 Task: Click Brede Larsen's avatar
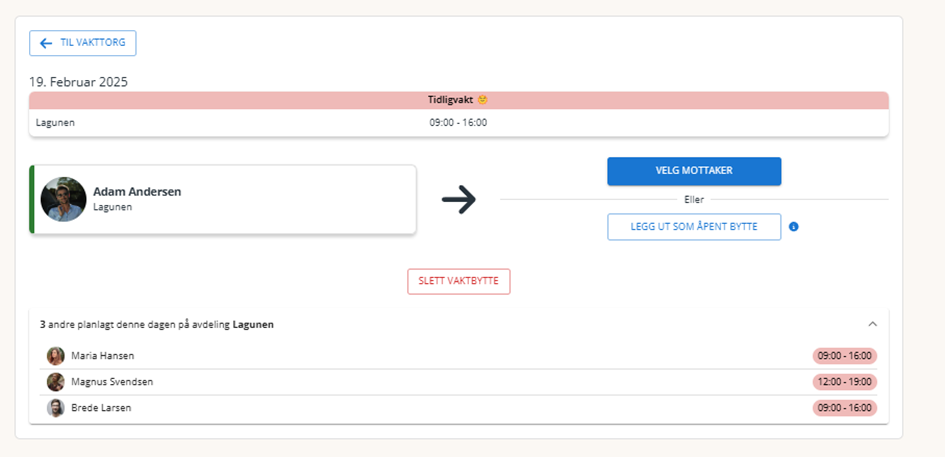55,408
